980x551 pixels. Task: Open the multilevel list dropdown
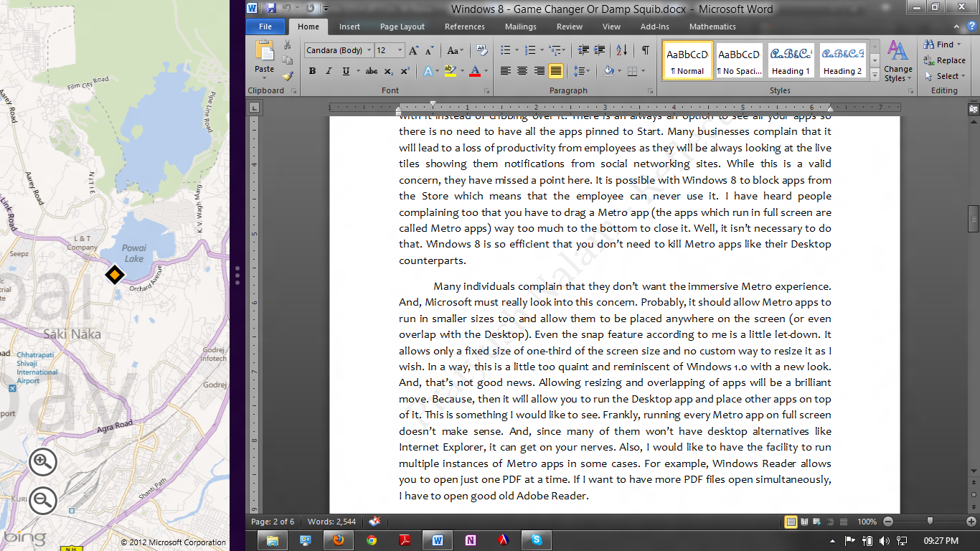point(564,50)
